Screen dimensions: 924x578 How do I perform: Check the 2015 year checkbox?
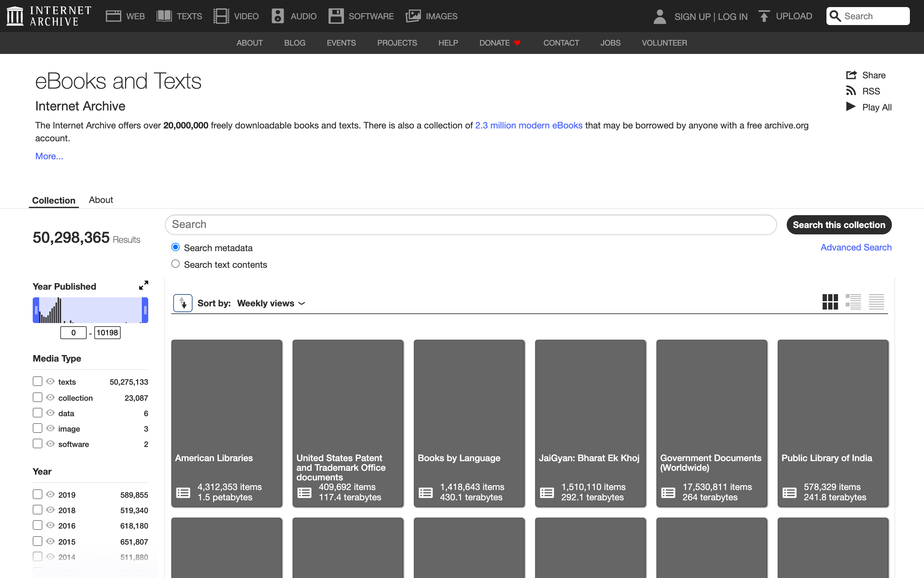point(38,541)
